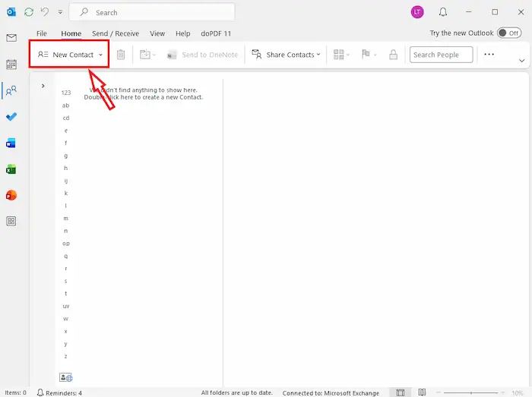Toggle Try the new Outlook switch
Screen dimensions: 532x397
pyautogui.click(x=508, y=33)
